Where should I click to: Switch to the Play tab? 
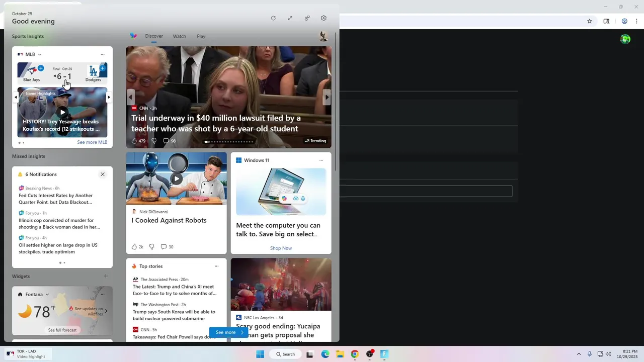point(201,36)
